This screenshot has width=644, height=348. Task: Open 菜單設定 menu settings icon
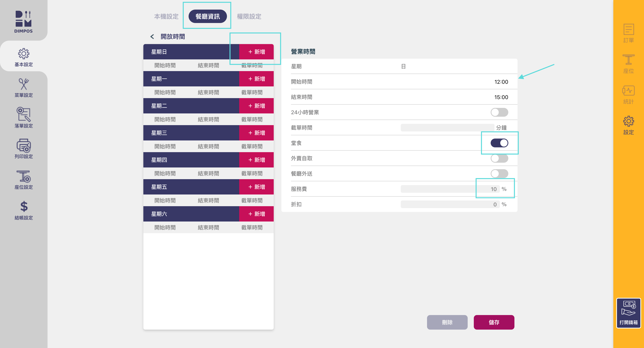click(24, 85)
